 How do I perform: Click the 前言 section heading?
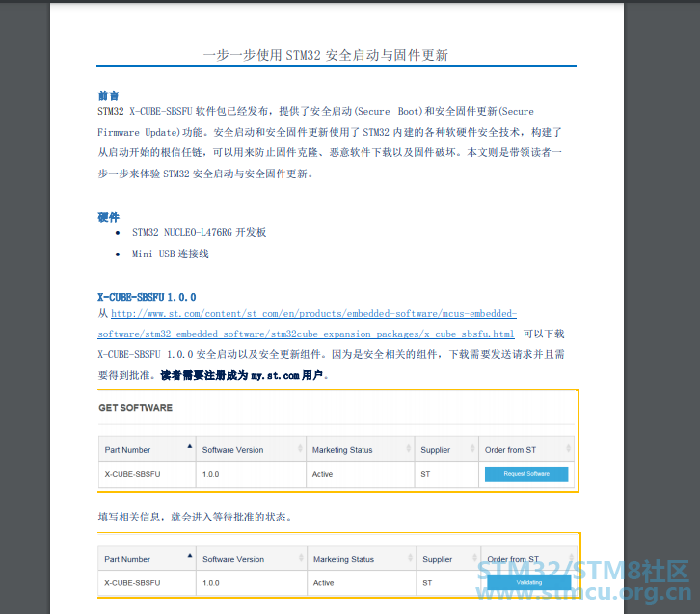pos(109,95)
